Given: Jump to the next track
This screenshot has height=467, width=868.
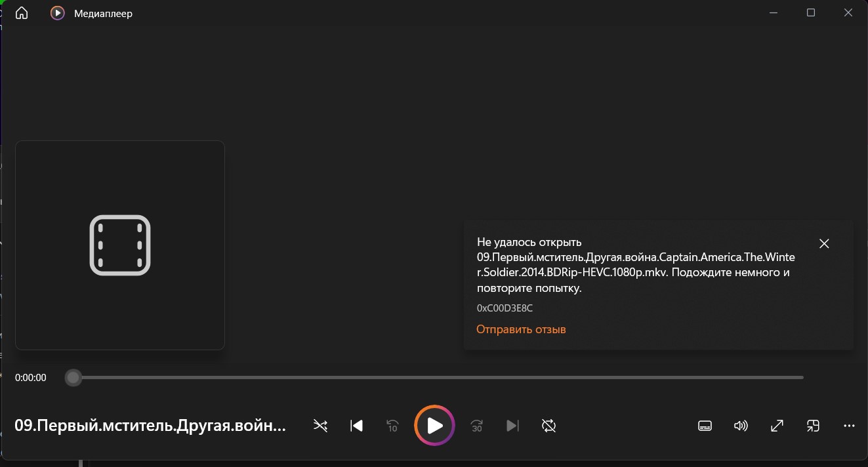Looking at the screenshot, I should click(512, 426).
